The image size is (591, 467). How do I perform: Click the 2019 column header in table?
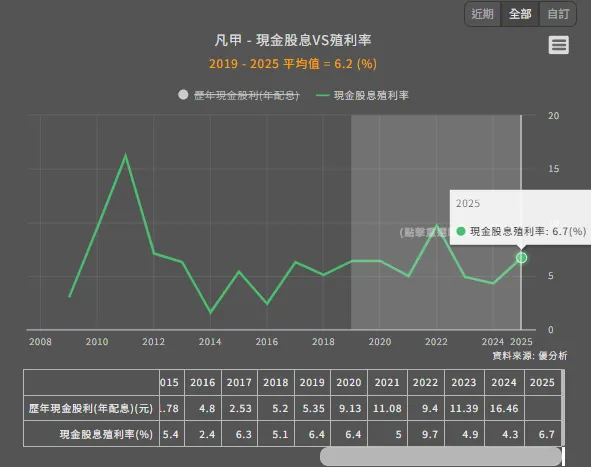312,383
